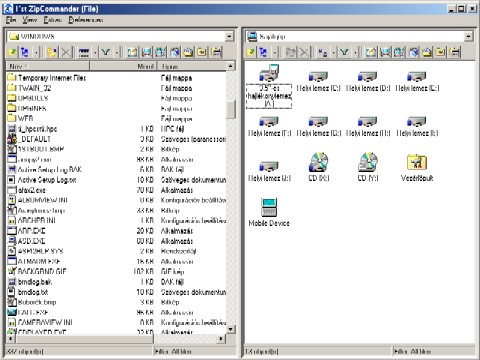480x360 pixels.
Task: Sort by the Típus column header
Action: pyautogui.click(x=192, y=66)
